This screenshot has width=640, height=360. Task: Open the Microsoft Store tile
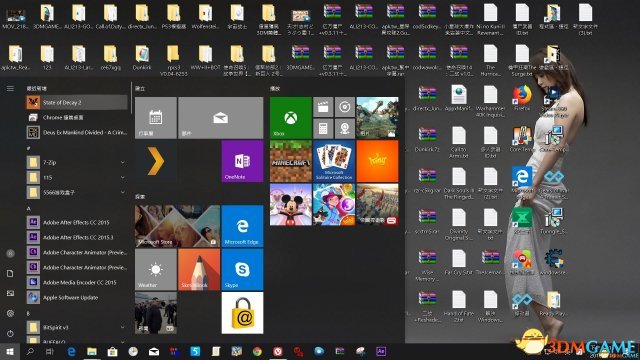pos(178,226)
